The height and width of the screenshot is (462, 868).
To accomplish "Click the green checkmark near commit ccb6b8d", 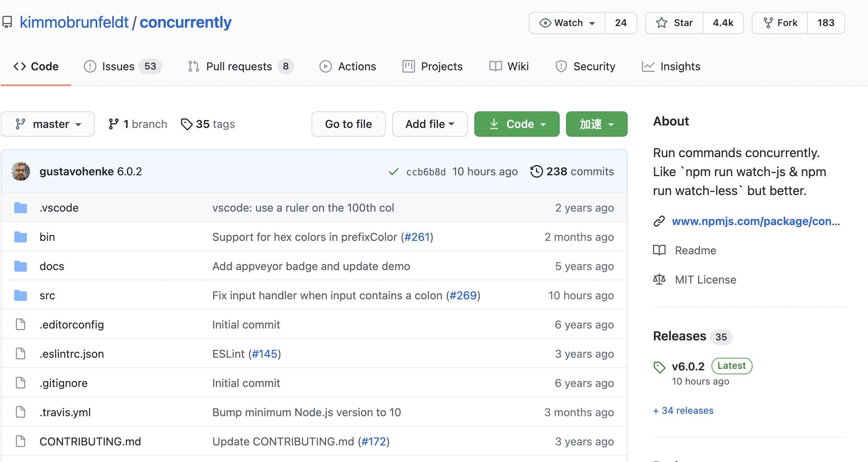I will coord(393,171).
